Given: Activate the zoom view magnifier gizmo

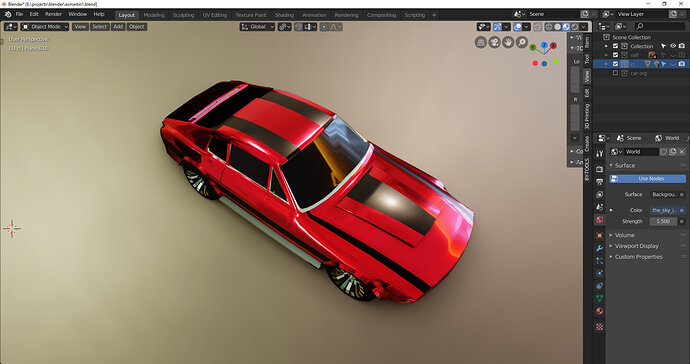Looking at the screenshot, I should (x=522, y=42).
